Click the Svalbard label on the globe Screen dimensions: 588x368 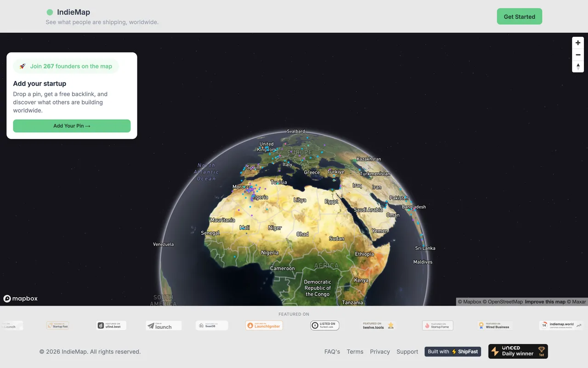(x=296, y=132)
